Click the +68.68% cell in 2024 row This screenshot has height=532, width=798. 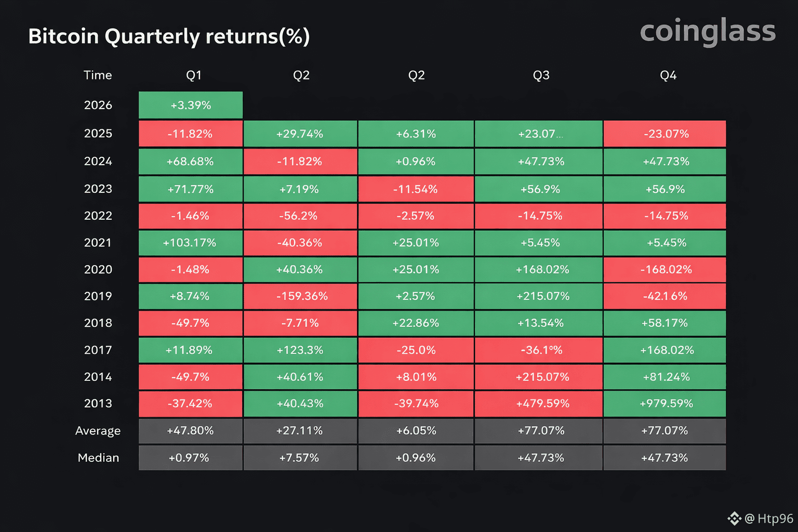coord(190,162)
